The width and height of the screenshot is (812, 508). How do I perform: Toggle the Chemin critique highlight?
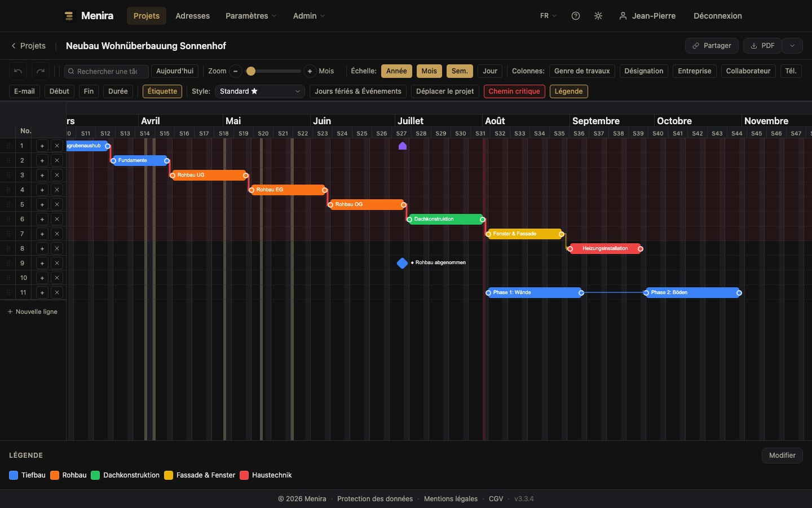[514, 91]
